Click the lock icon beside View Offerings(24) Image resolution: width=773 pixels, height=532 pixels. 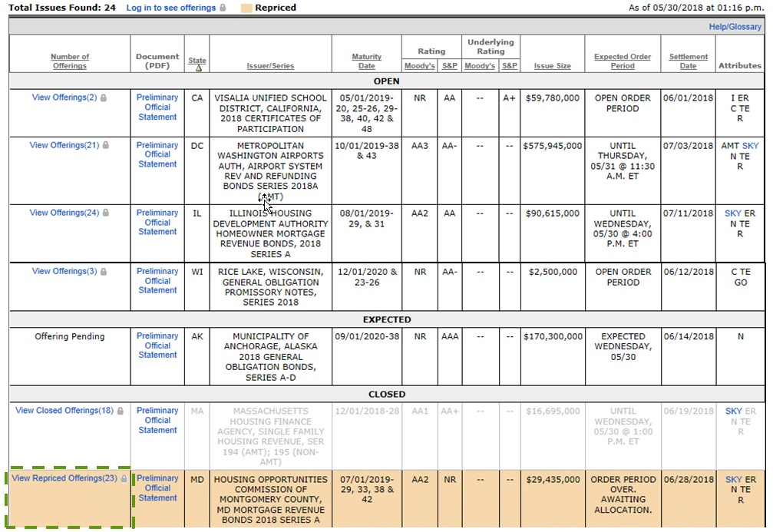point(106,213)
